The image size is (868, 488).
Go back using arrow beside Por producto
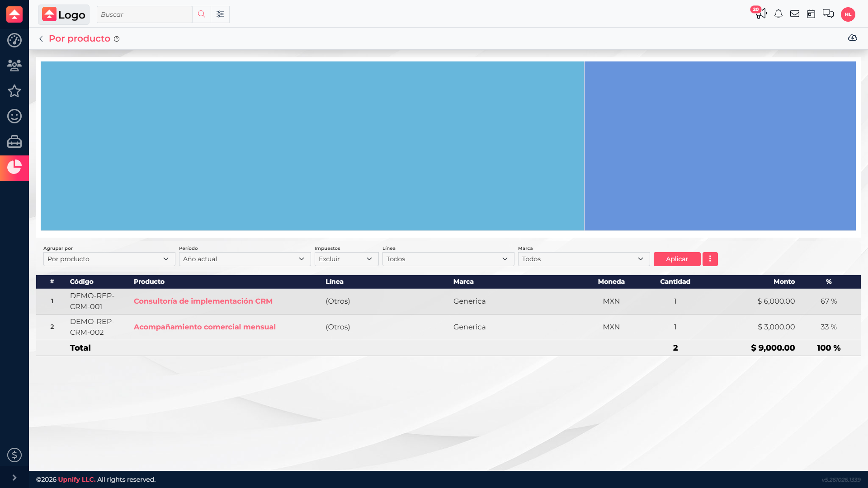pyautogui.click(x=41, y=39)
